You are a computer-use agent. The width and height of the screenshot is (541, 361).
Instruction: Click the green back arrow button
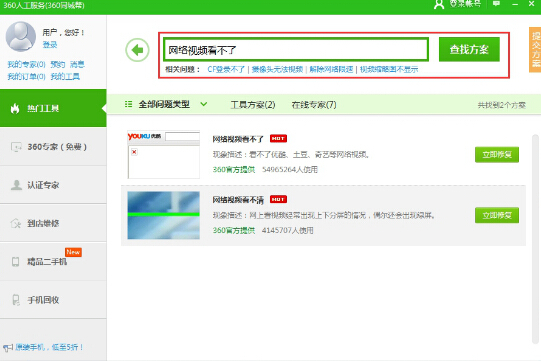tap(137, 50)
